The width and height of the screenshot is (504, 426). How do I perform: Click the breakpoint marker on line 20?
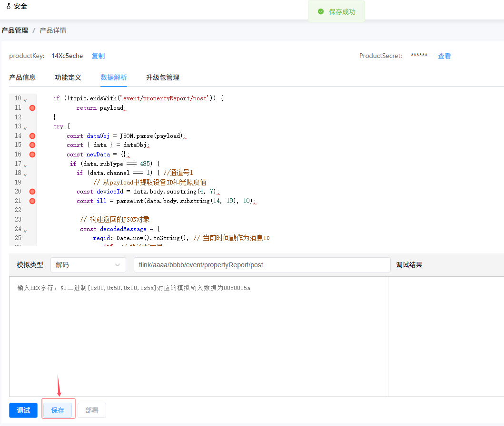(x=32, y=192)
